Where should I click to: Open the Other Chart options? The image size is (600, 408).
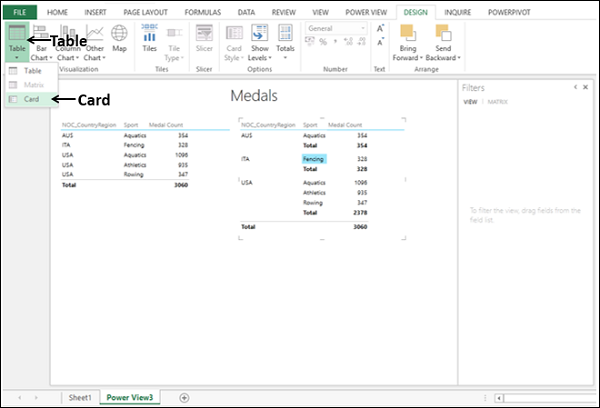click(94, 46)
